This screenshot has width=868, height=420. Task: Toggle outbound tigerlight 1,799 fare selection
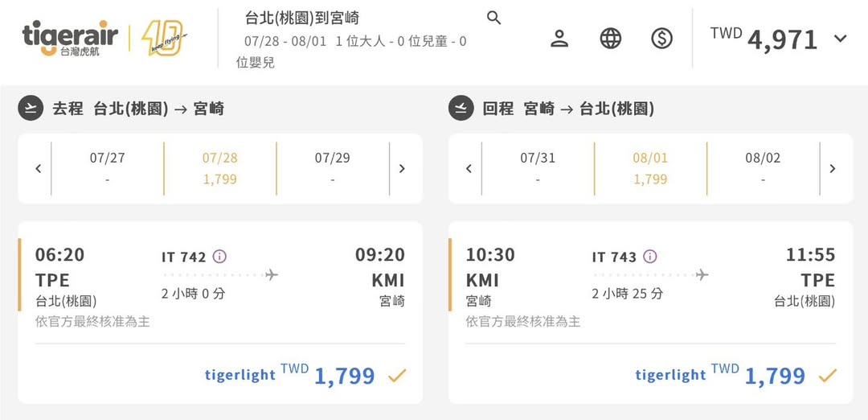pos(397,376)
